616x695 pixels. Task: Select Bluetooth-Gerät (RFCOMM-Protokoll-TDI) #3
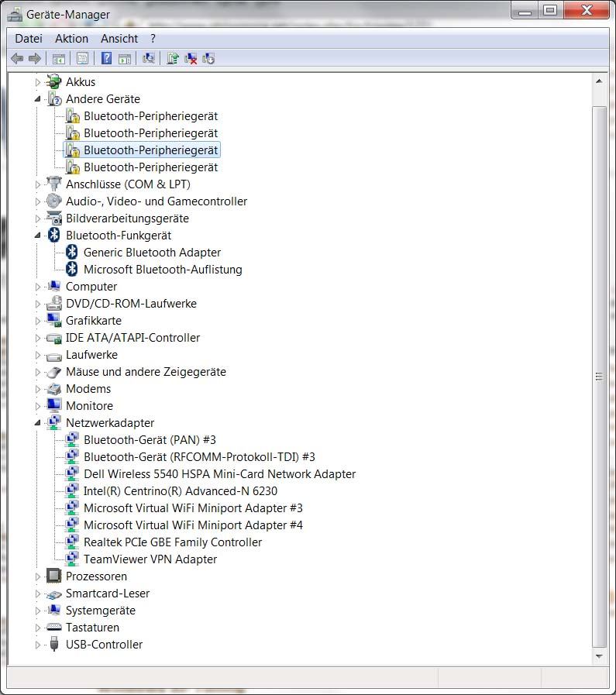coord(199,457)
